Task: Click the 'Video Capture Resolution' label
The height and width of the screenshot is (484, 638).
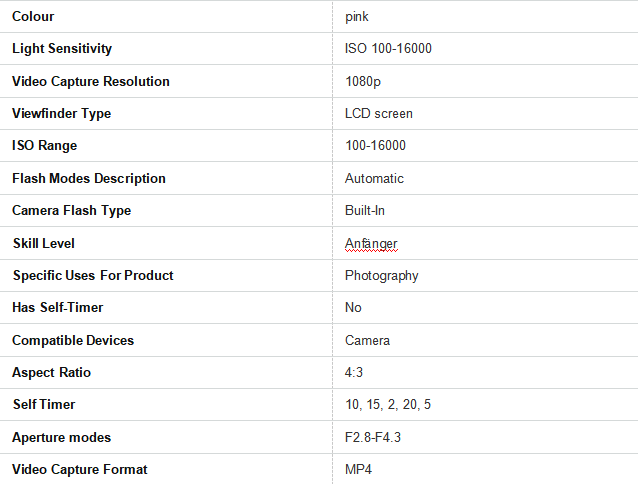Action: (91, 81)
